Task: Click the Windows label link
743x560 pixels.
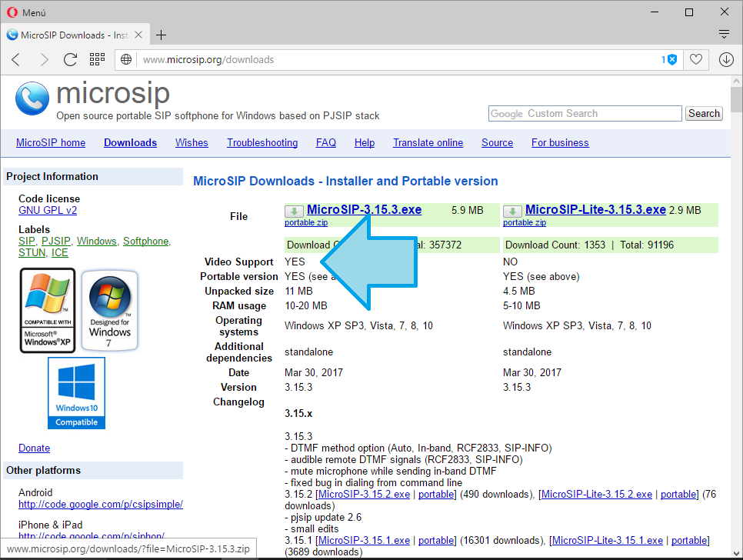Action: (97, 241)
